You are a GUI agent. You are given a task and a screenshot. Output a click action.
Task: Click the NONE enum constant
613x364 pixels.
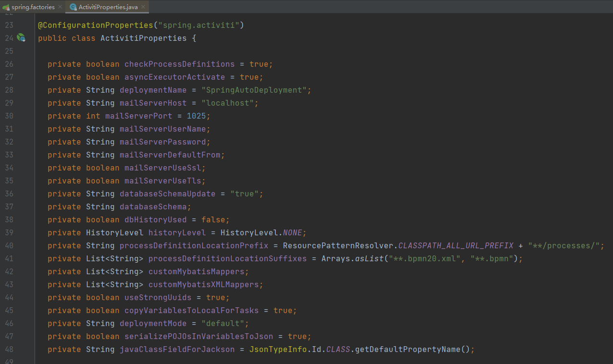[293, 232]
